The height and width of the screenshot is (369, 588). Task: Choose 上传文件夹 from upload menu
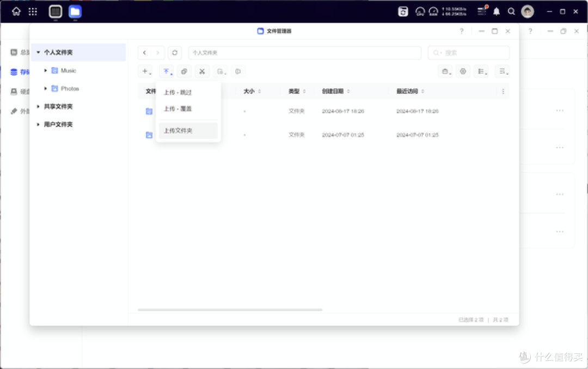pos(188,131)
